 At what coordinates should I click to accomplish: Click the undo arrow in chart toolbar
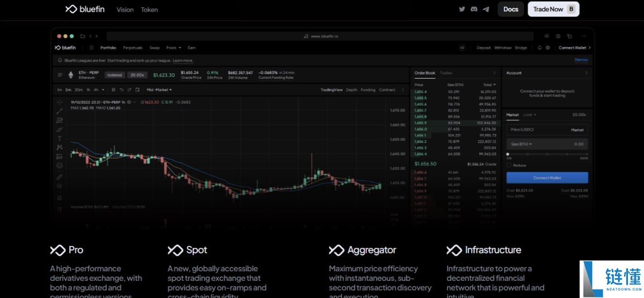tap(122, 90)
